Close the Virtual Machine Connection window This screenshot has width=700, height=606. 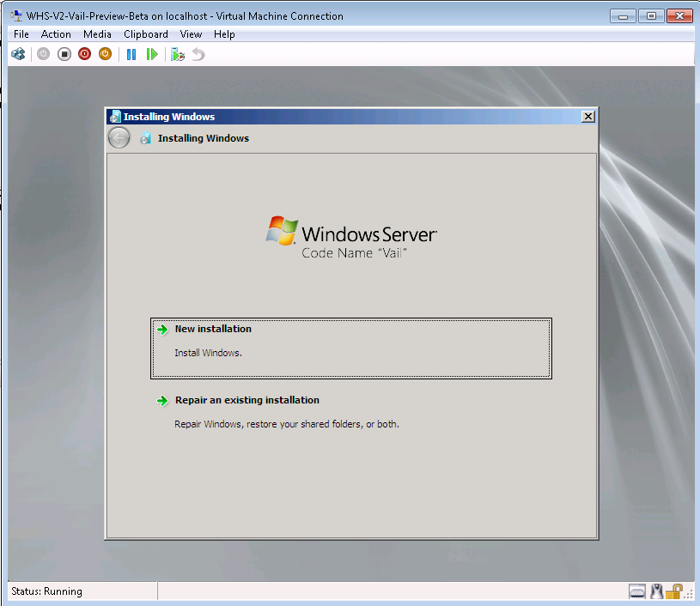point(679,16)
